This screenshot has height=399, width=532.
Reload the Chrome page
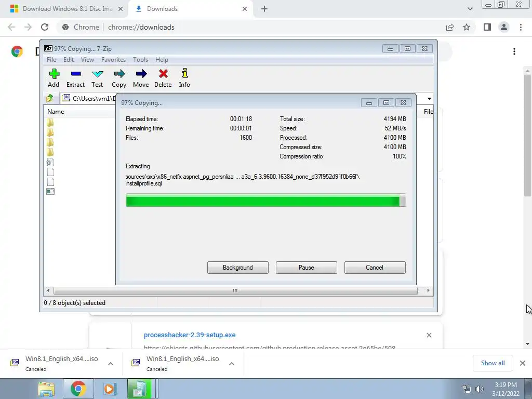pos(45,27)
